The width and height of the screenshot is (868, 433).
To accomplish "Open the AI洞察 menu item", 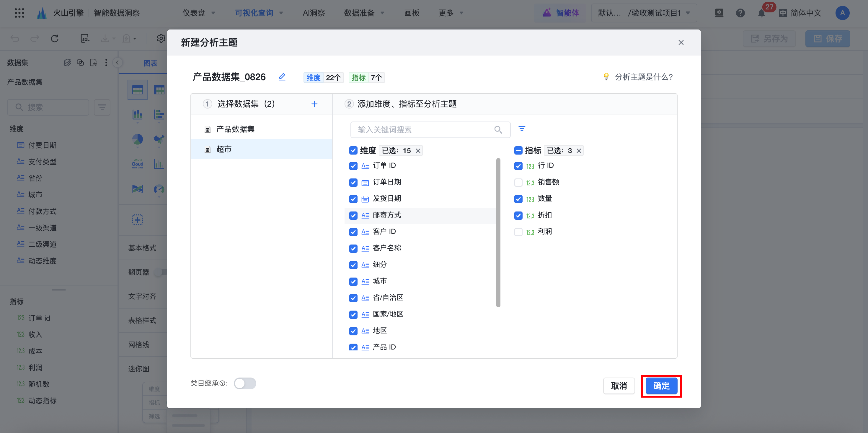I will (x=313, y=13).
